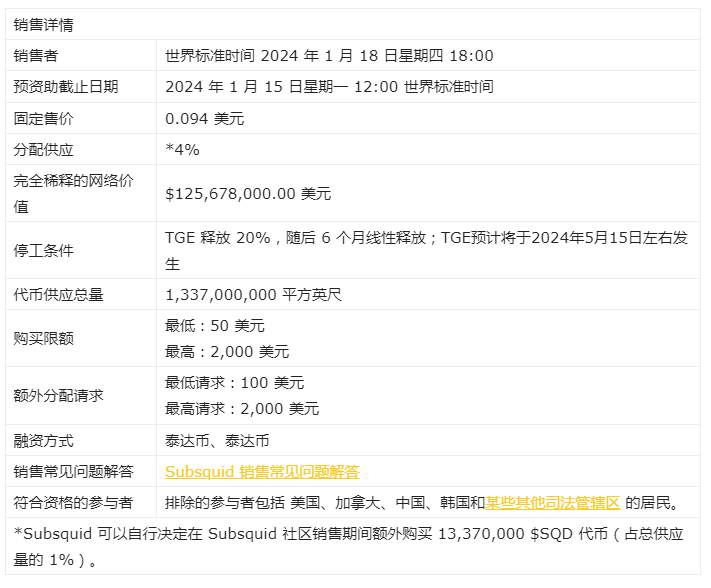Click the "销售详情" table header
The width and height of the screenshot is (711, 588).
click(x=43, y=24)
